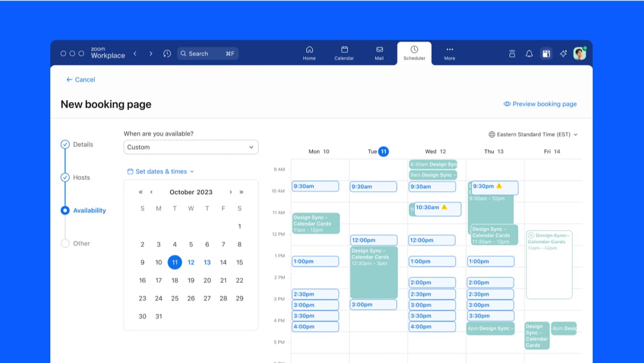This screenshot has height=363, width=644.
Task: Select the Hosts step in wizard
Action: click(x=81, y=177)
